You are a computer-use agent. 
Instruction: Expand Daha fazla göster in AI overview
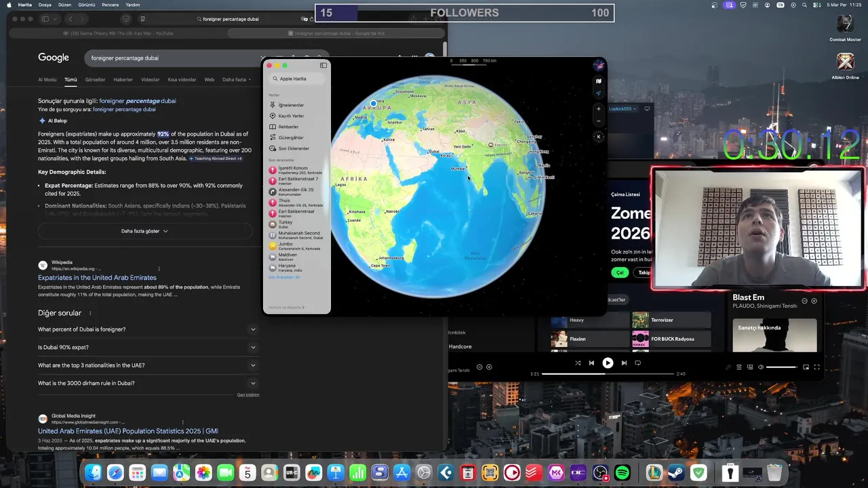pyautogui.click(x=144, y=231)
